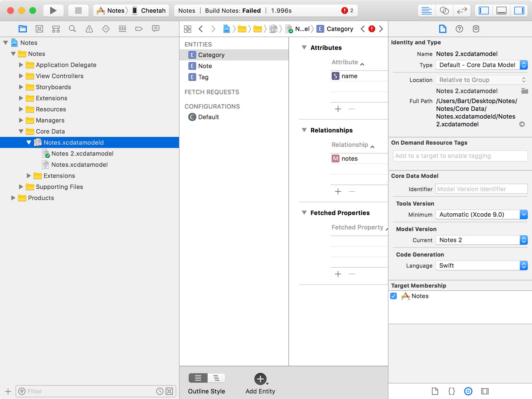
Task: Open the Search navigator magnifying glass
Action: [72, 29]
